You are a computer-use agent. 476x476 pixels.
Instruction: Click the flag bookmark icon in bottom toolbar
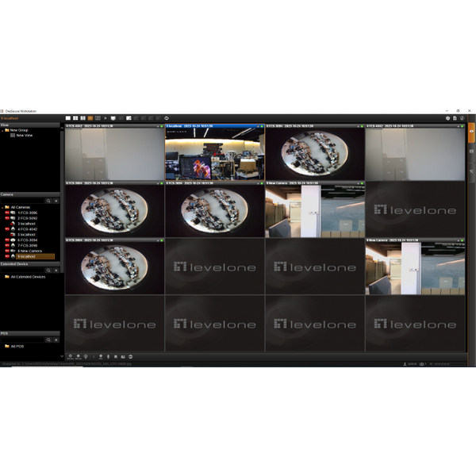tap(116, 357)
